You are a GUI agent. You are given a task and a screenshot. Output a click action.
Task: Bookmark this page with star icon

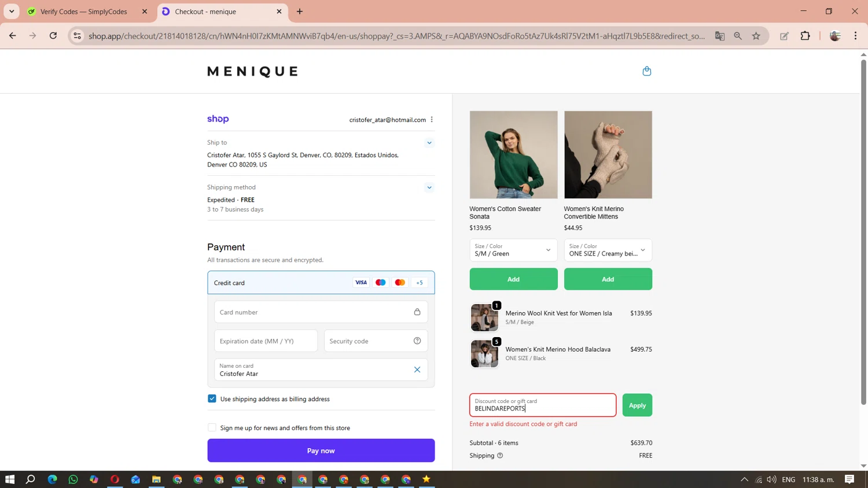click(x=756, y=36)
